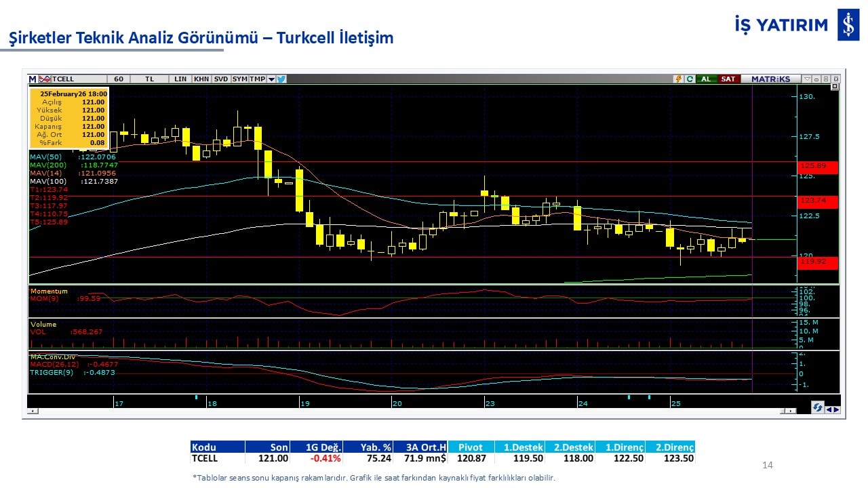Toggle the LIN linear scale button
The width and height of the screenshot is (868, 488).
point(180,79)
